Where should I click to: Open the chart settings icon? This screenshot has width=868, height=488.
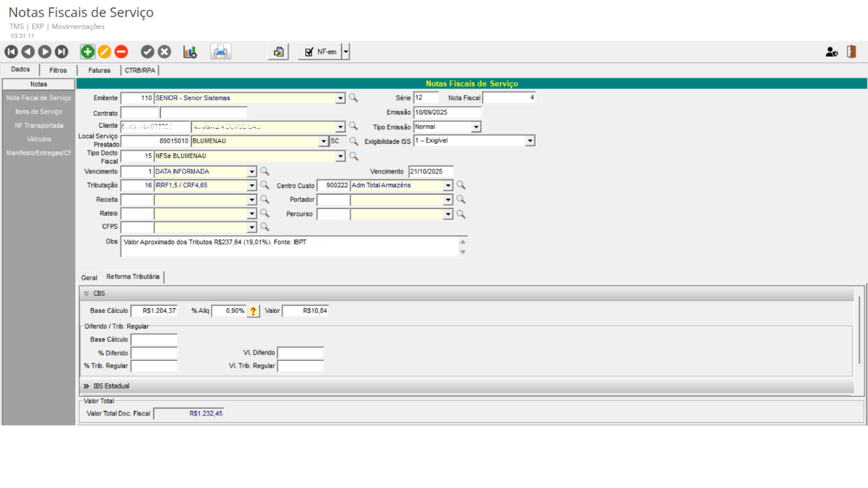pyautogui.click(x=190, y=52)
